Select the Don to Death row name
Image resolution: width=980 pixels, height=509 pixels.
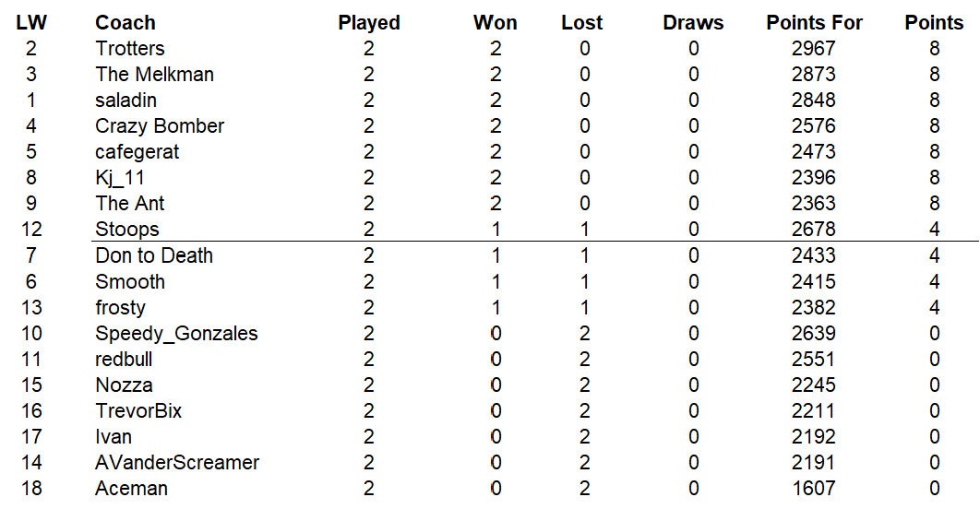(154, 255)
